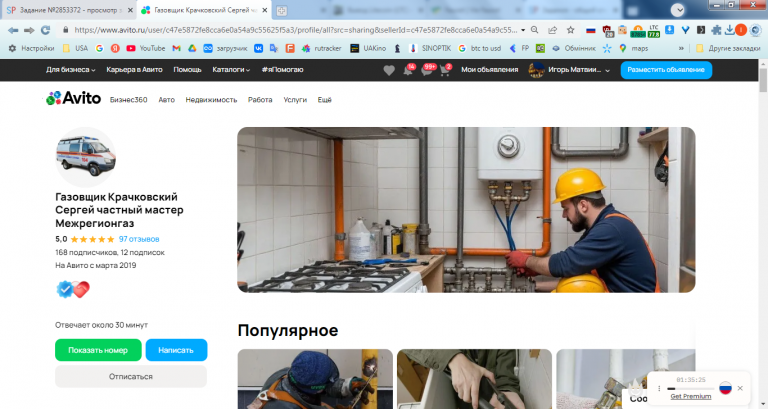Reload the Avito page
Image resolution: width=768 pixels, height=409 pixels.
pyautogui.click(x=46, y=30)
